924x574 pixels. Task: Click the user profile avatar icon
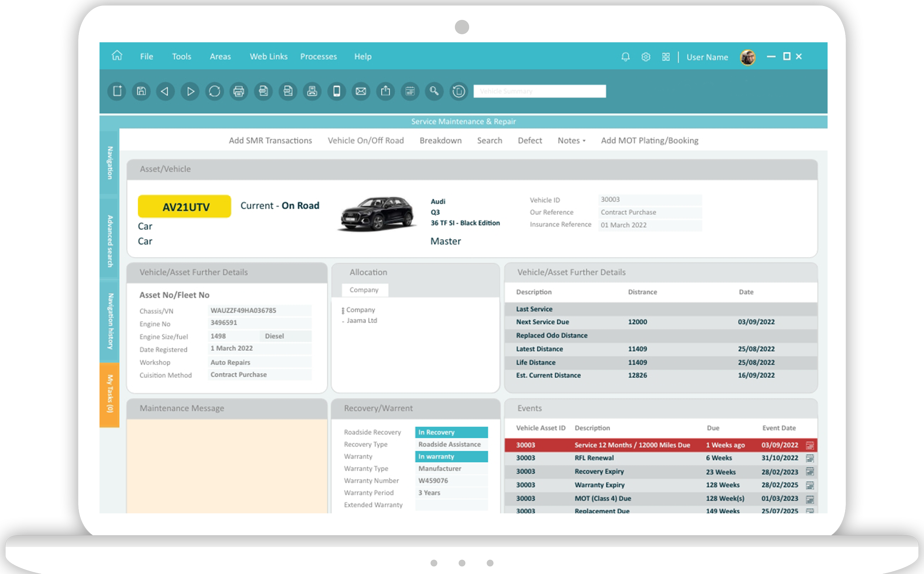pos(747,56)
